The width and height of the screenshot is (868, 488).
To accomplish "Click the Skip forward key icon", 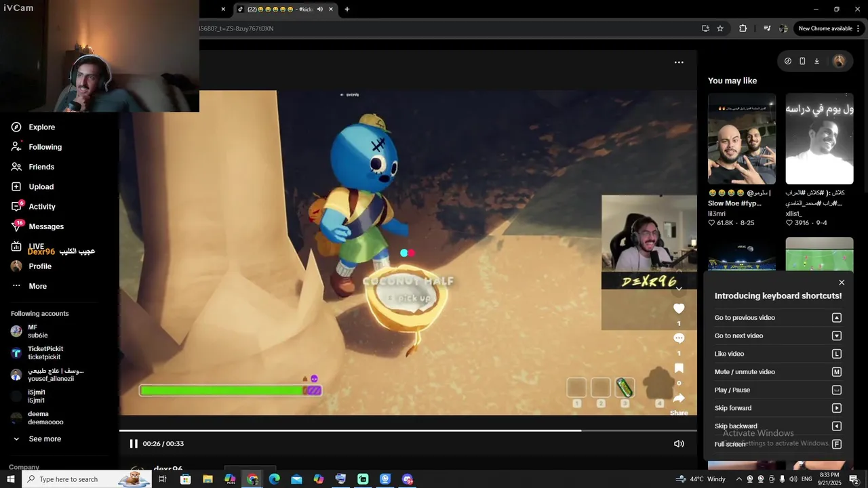I will click(837, 408).
